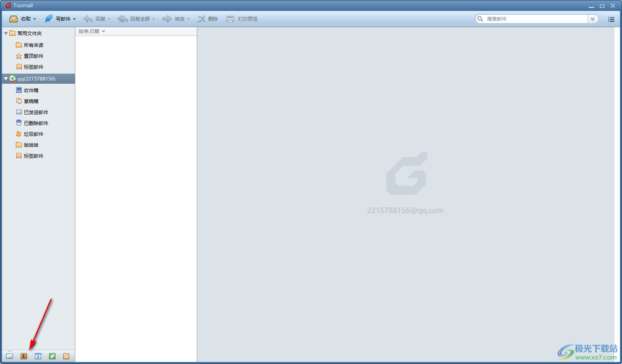Open the 已删除邮件 deleted folder
This screenshot has height=364, width=622.
pyautogui.click(x=32, y=123)
